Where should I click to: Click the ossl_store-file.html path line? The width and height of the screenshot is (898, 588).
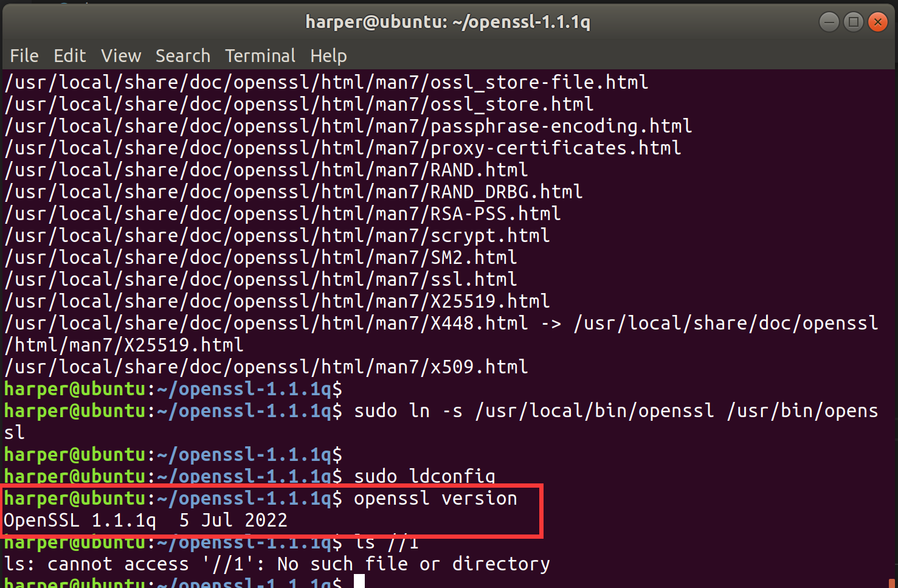(x=326, y=83)
